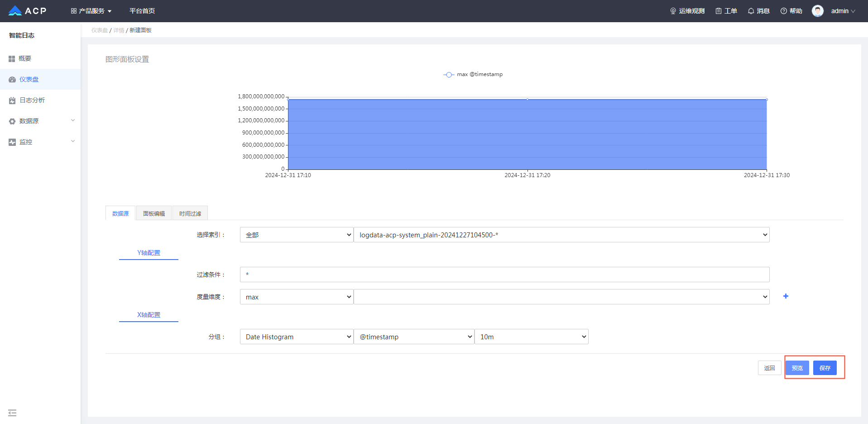This screenshot has width=868, height=424.
Task: Open the max metric type dropdown
Action: [x=297, y=297]
